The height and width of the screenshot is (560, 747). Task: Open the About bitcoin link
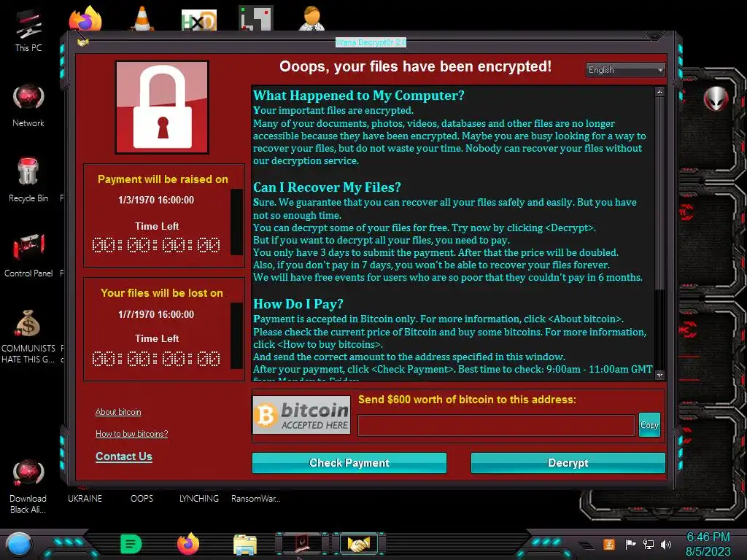(x=118, y=412)
